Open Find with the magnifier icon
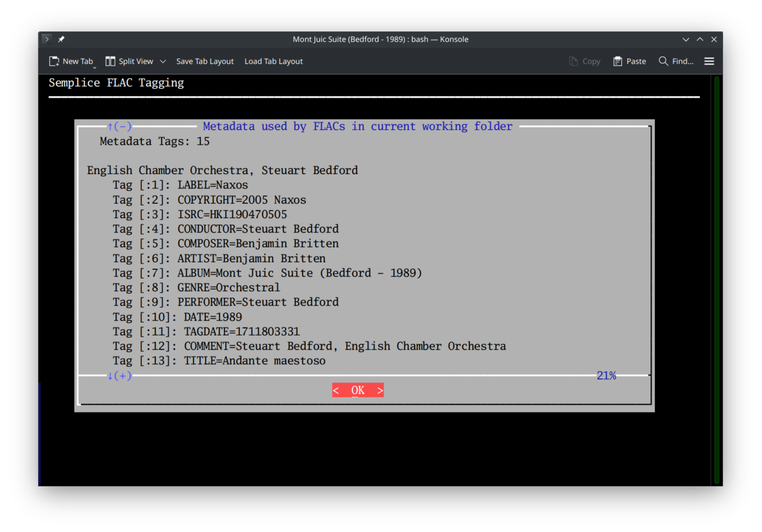The width and height of the screenshot is (762, 532). pyautogui.click(x=663, y=61)
